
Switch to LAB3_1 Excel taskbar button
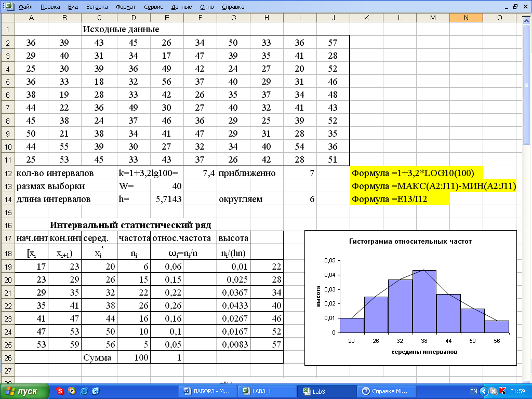[x=267, y=391]
